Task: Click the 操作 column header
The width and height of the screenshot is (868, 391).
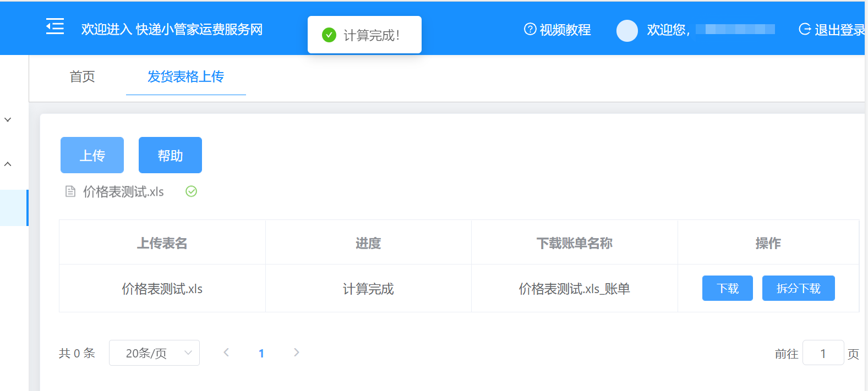Action: pyautogui.click(x=768, y=243)
